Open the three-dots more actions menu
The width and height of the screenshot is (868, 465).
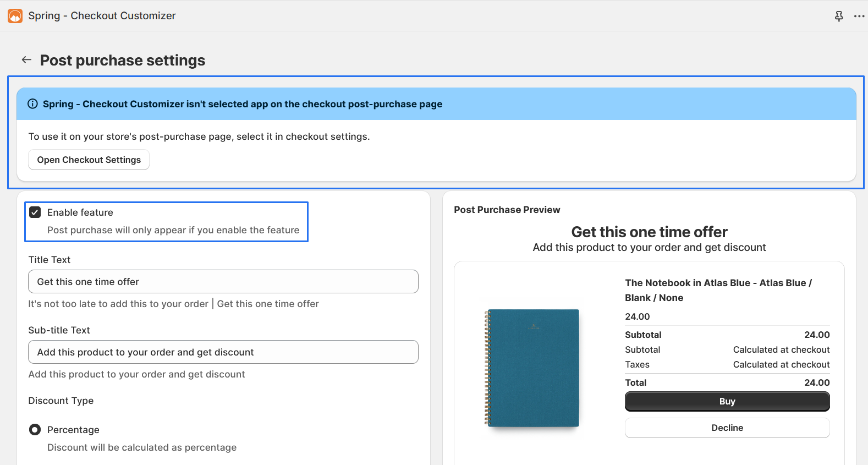point(859,17)
